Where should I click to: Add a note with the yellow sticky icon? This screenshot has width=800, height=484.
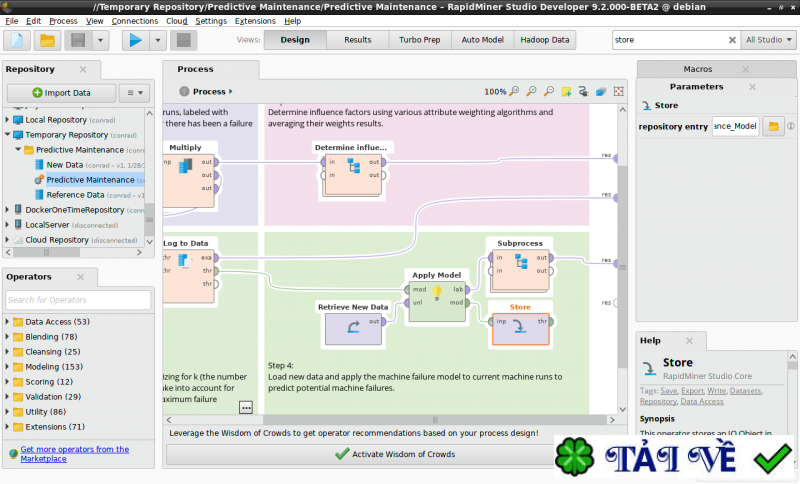(x=566, y=91)
